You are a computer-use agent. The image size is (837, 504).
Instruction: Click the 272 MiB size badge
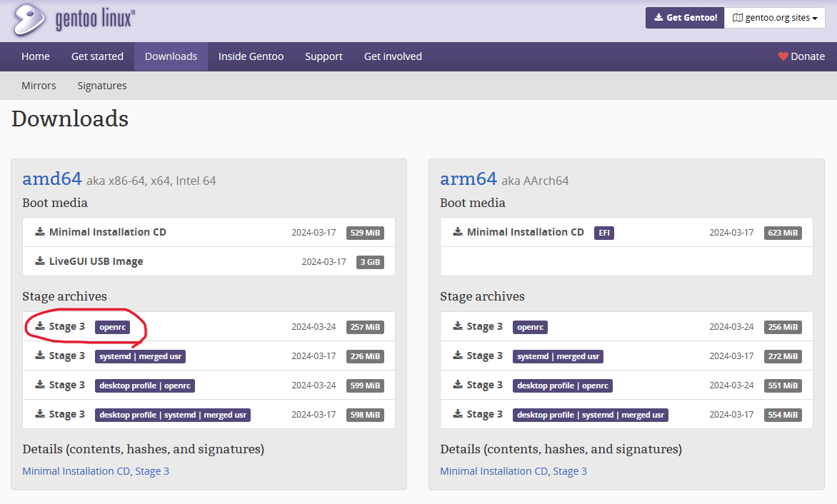click(x=783, y=356)
